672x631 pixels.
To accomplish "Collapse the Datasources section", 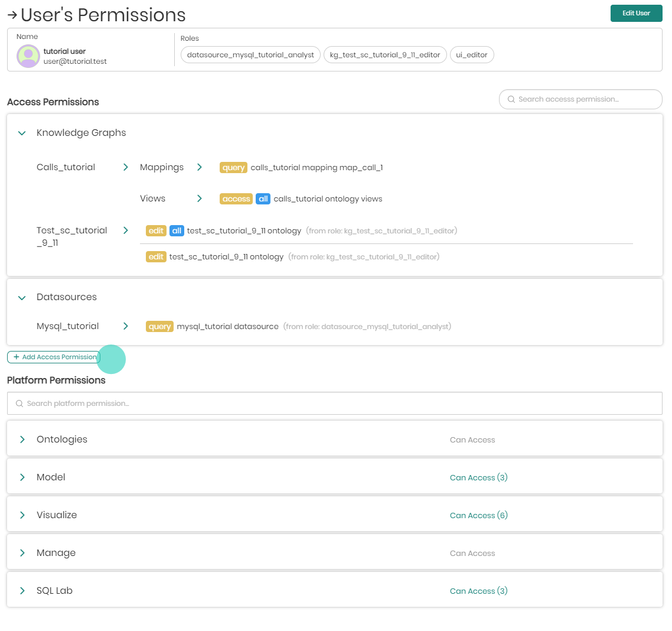I will [x=21, y=297].
